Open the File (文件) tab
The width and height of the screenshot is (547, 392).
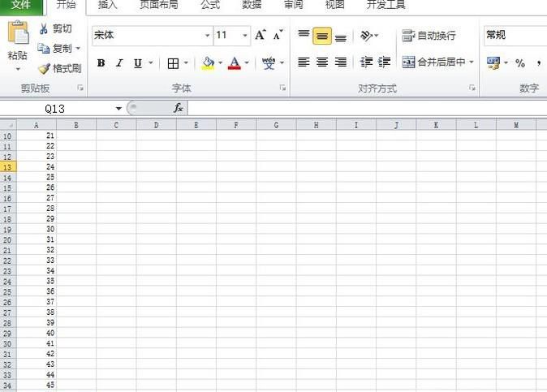21,6
